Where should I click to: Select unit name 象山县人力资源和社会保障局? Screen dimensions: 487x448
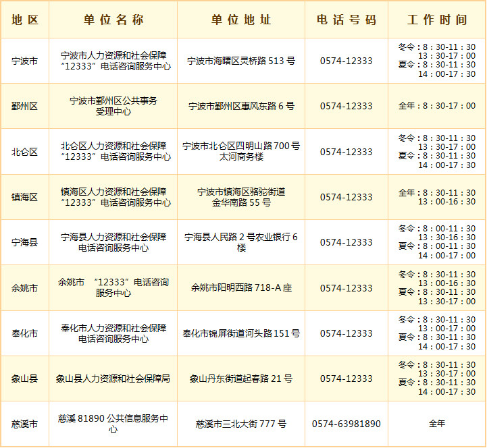[x=113, y=379]
